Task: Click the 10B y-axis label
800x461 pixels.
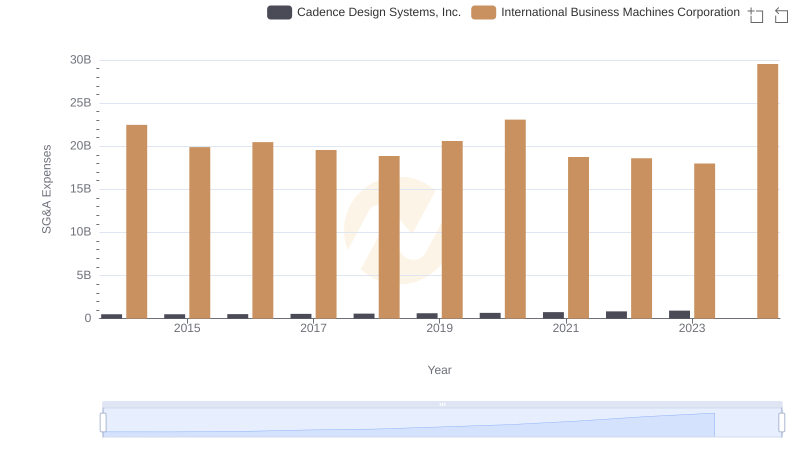Action: 81,232
